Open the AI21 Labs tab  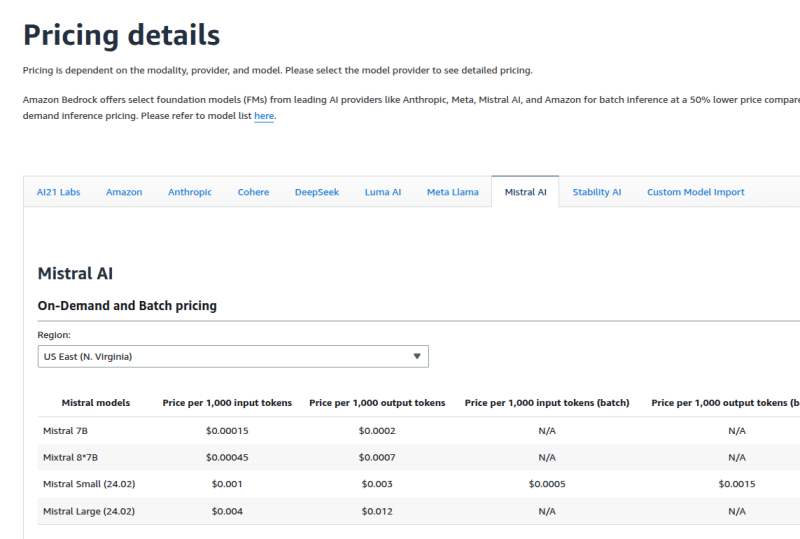coord(58,192)
